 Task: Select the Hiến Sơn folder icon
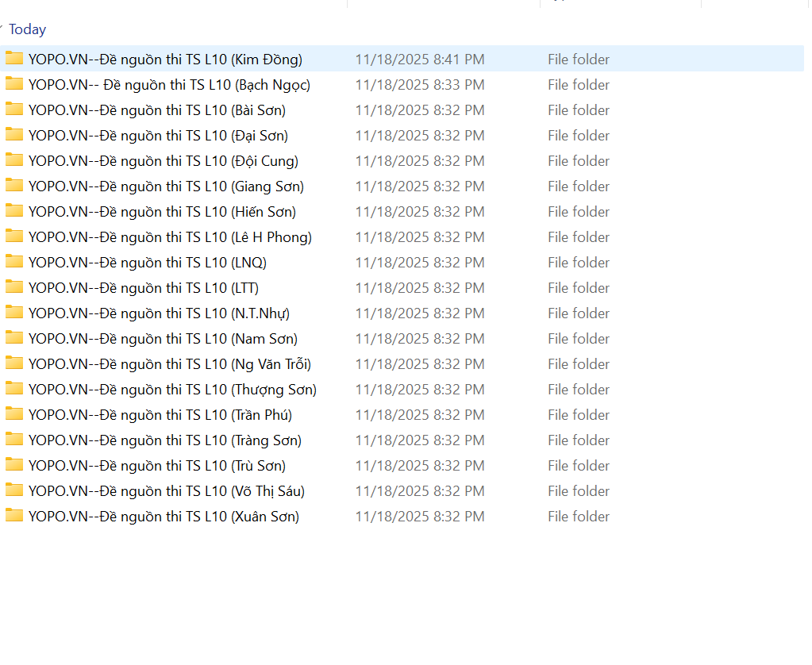tap(14, 211)
